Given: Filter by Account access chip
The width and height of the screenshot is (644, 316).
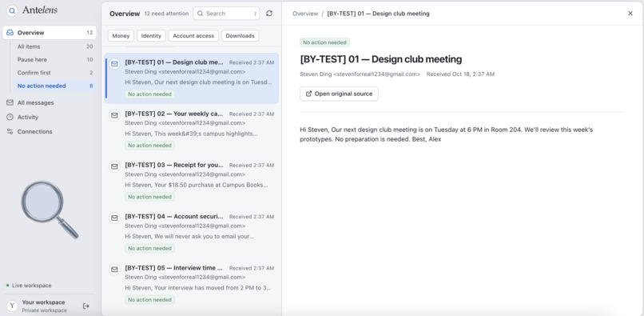Looking at the screenshot, I should click(x=193, y=36).
